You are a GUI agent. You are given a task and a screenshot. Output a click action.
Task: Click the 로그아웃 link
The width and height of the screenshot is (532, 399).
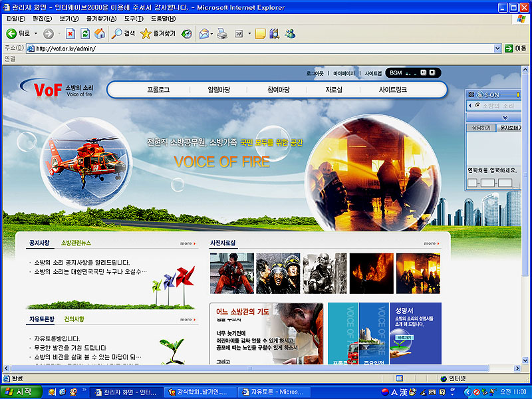tap(315, 73)
